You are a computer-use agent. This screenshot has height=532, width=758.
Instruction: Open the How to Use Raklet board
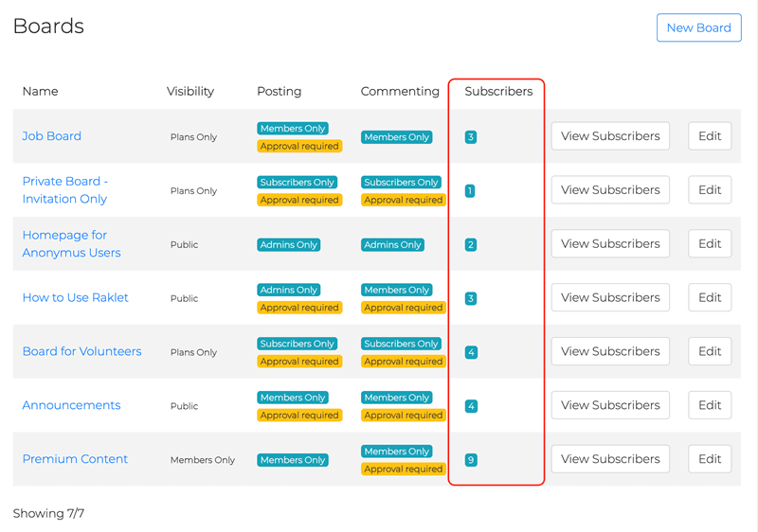75,297
